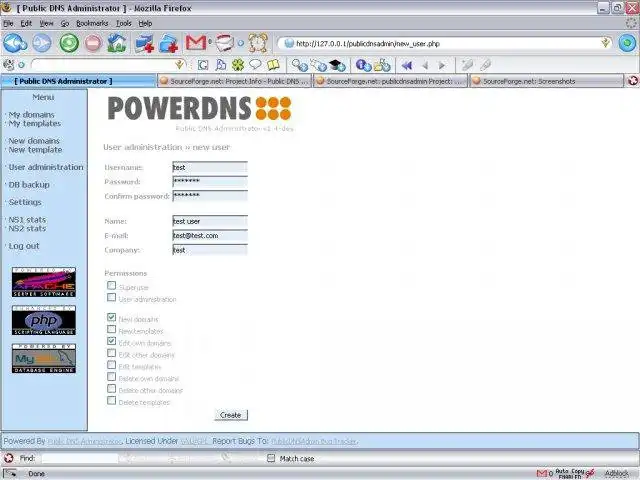The height and width of the screenshot is (480, 640).
Task: Switch to SourceForge Screenshots tab
Action: pos(547,81)
